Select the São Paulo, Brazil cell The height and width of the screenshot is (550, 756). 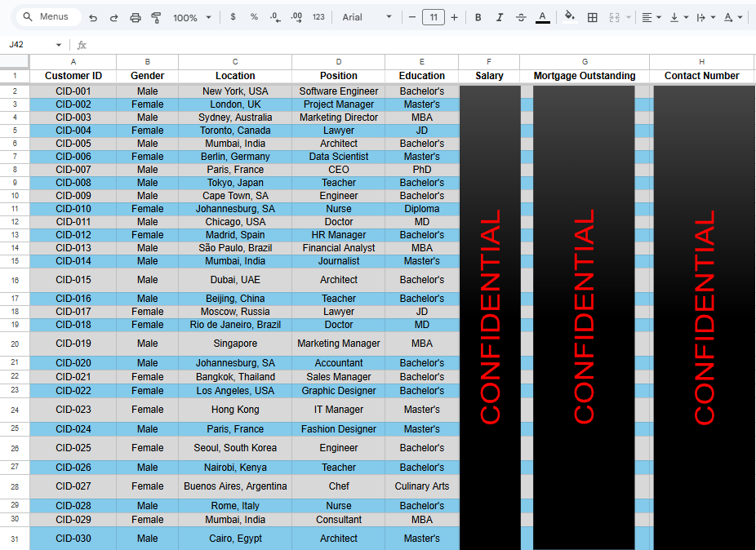tap(235, 248)
